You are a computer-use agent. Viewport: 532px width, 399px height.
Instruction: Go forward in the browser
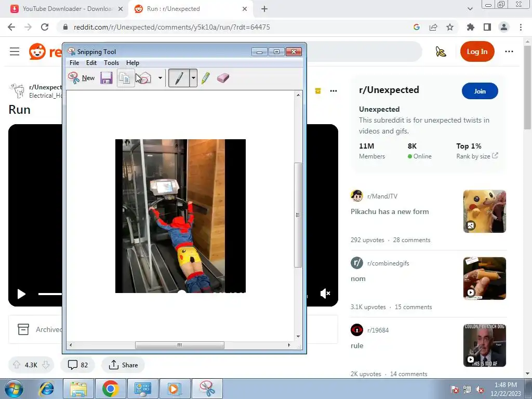pyautogui.click(x=28, y=27)
